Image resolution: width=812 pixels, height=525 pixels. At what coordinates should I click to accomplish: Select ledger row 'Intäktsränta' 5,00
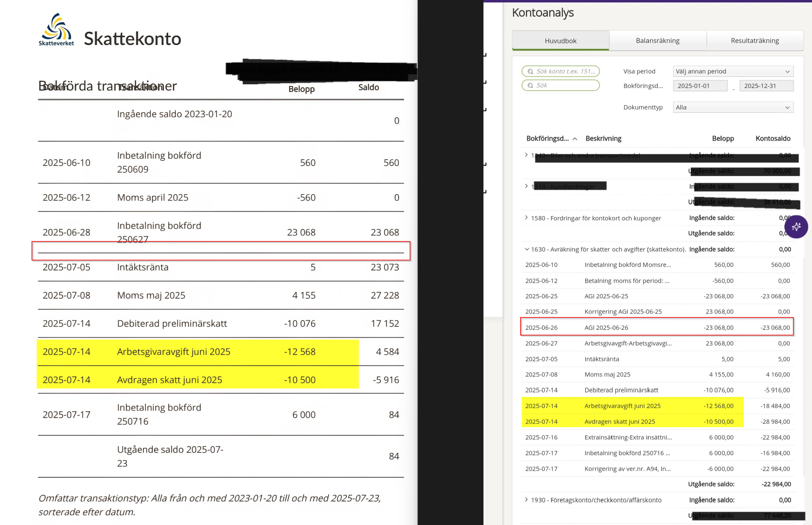tap(657, 359)
